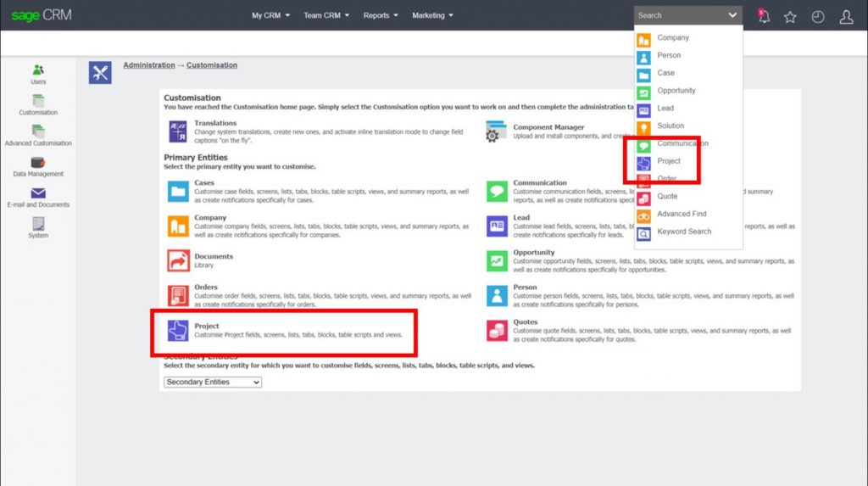Click the Company icon in search list
This screenshot has height=486, width=868.
tap(643, 40)
